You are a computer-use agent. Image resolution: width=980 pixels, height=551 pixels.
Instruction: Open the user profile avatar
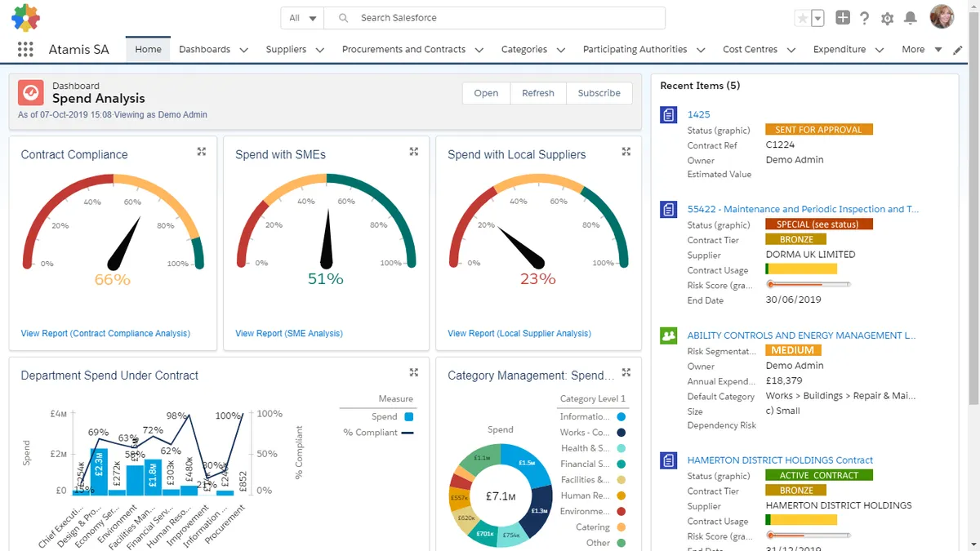click(x=942, y=17)
